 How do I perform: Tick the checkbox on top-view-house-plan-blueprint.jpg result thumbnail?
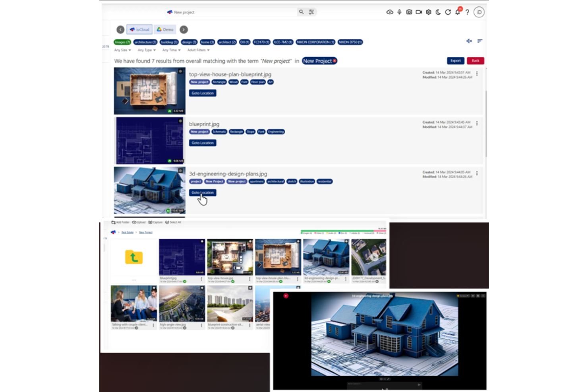[180, 71]
